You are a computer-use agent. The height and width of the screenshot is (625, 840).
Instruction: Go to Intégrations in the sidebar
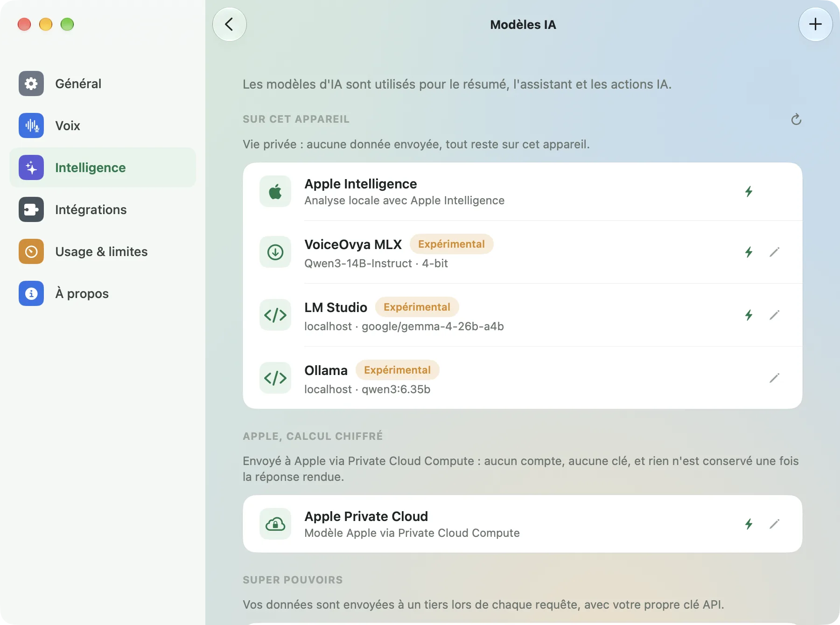(x=103, y=209)
